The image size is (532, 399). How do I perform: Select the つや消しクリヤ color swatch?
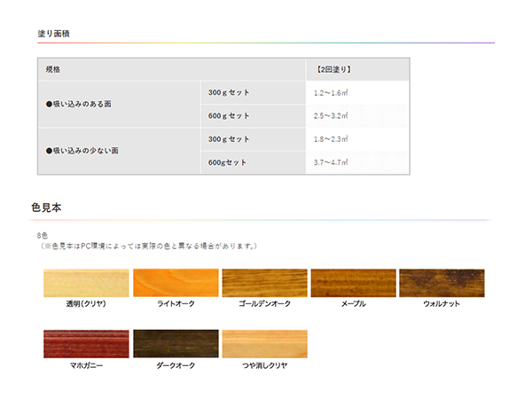pos(264,344)
